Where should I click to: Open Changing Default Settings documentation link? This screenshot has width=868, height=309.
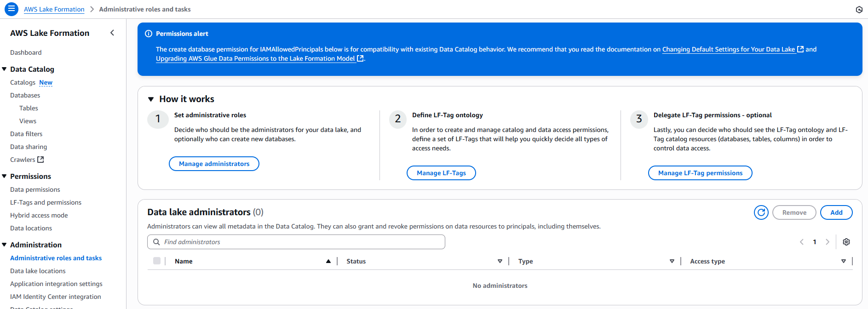[x=728, y=49]
